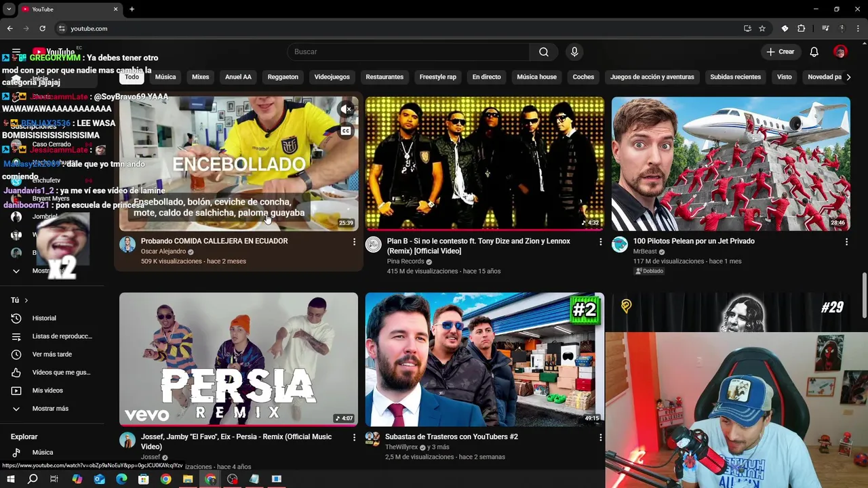Image resolution: width=868 pixels, height=488 pixels.
Task: Open the YouTube account avatar menu
Action: click(840, 52)
